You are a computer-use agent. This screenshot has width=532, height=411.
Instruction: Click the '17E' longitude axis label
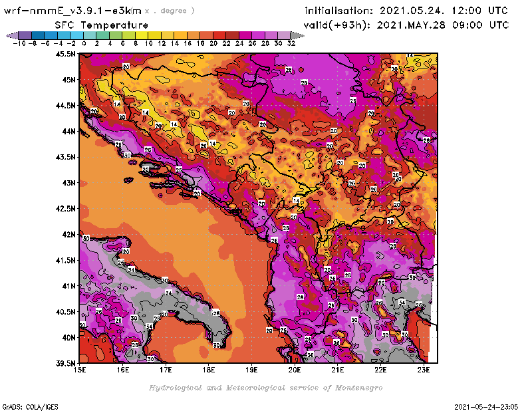(x=166, y=370)
